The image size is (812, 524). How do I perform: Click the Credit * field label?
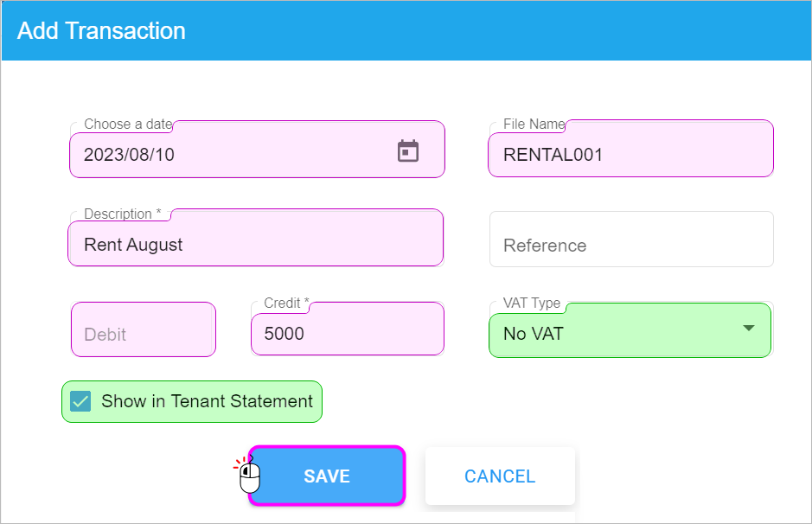(286, 304)
